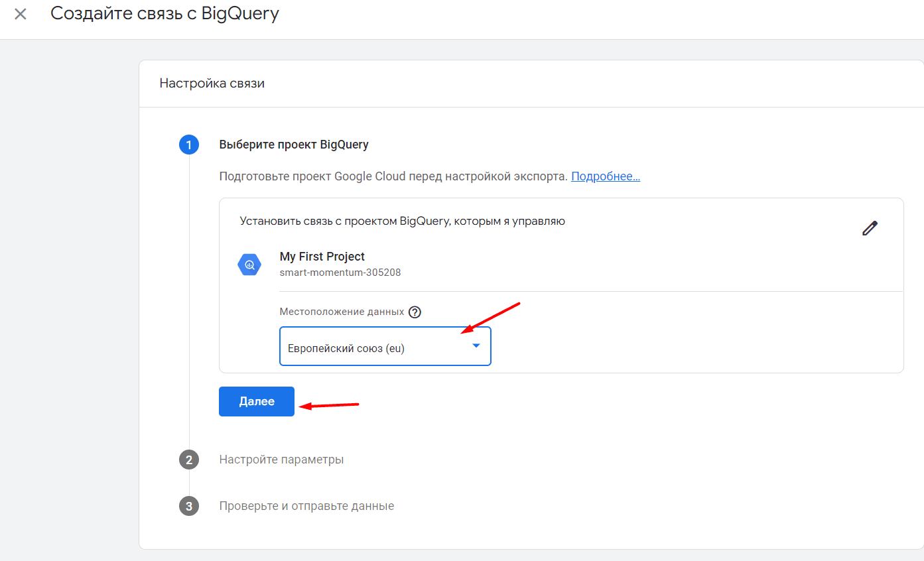Viewport: 924px width, 561px height.
Task: Go to step 3 Проверьте и отправьте данные
Action: pyautogui.click(x=306, y=506)
